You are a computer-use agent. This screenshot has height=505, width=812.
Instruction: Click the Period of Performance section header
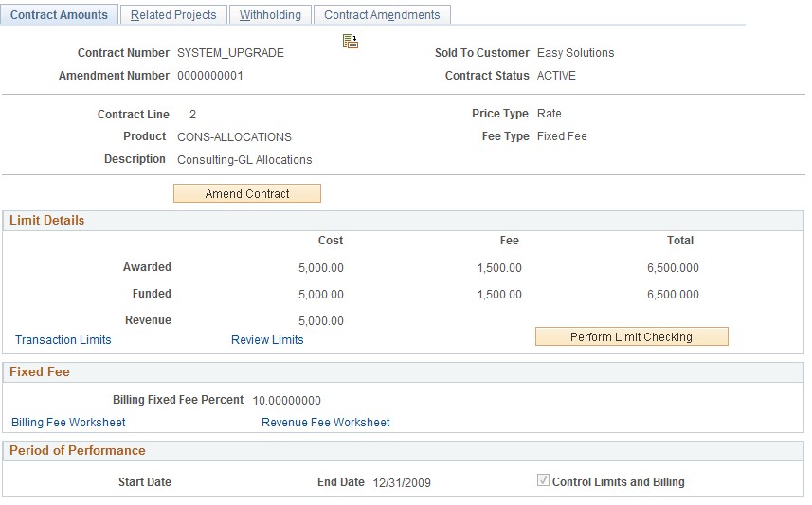click(x=403, y=451)
